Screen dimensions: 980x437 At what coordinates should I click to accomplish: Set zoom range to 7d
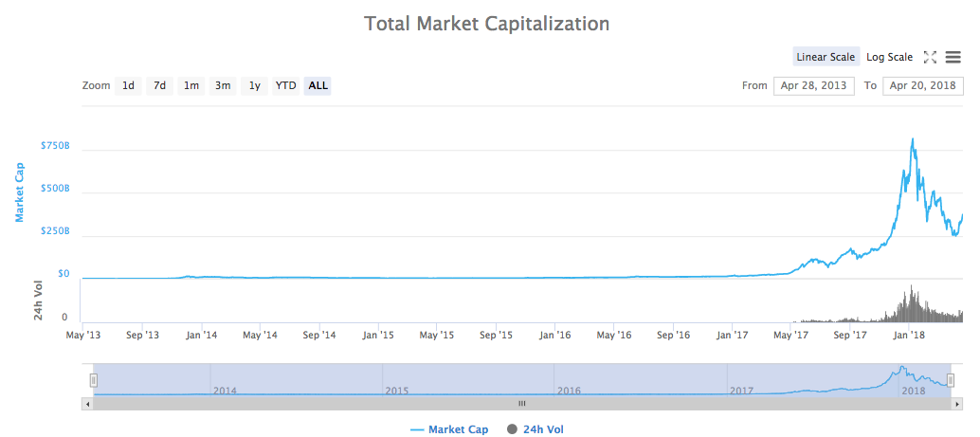click(159, 86)
